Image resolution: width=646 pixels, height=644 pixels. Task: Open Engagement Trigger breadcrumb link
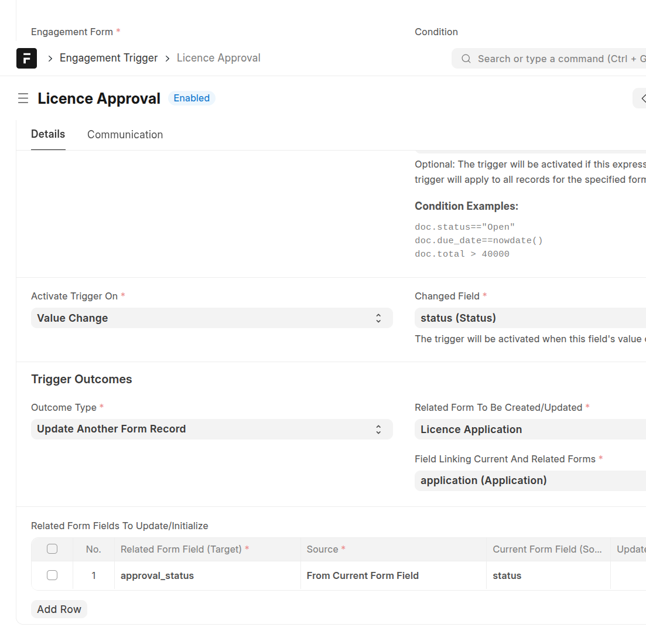(109, 58)
